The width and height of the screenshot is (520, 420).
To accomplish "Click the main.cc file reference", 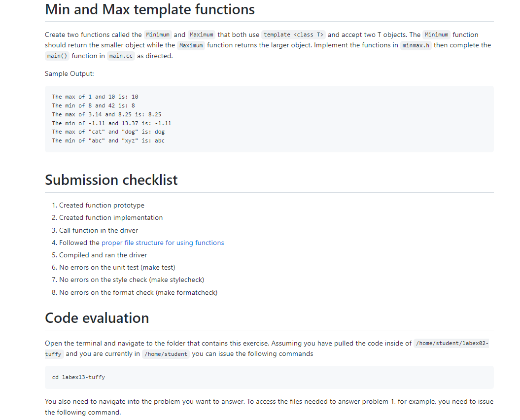I will 121,56.
